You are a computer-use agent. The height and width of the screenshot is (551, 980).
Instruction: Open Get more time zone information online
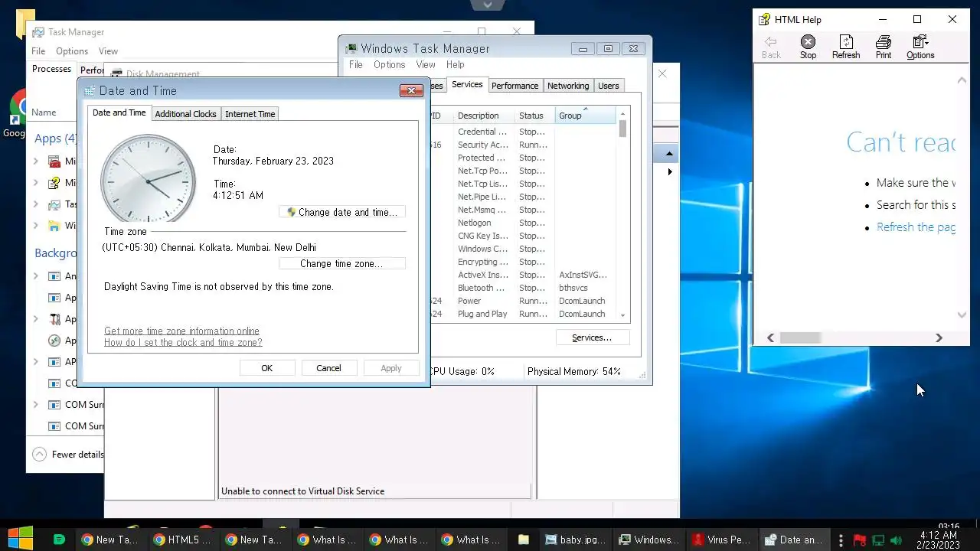[x=181, y=331]
